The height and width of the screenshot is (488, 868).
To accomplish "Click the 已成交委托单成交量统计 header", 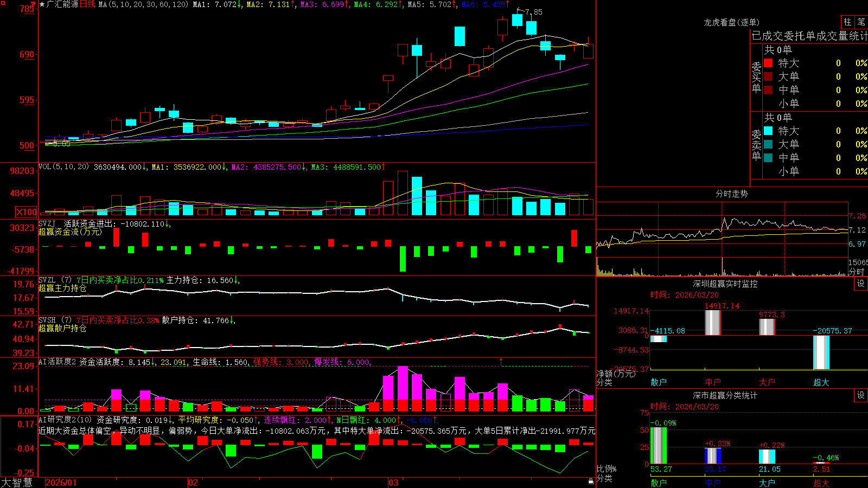I will [809, 36].
